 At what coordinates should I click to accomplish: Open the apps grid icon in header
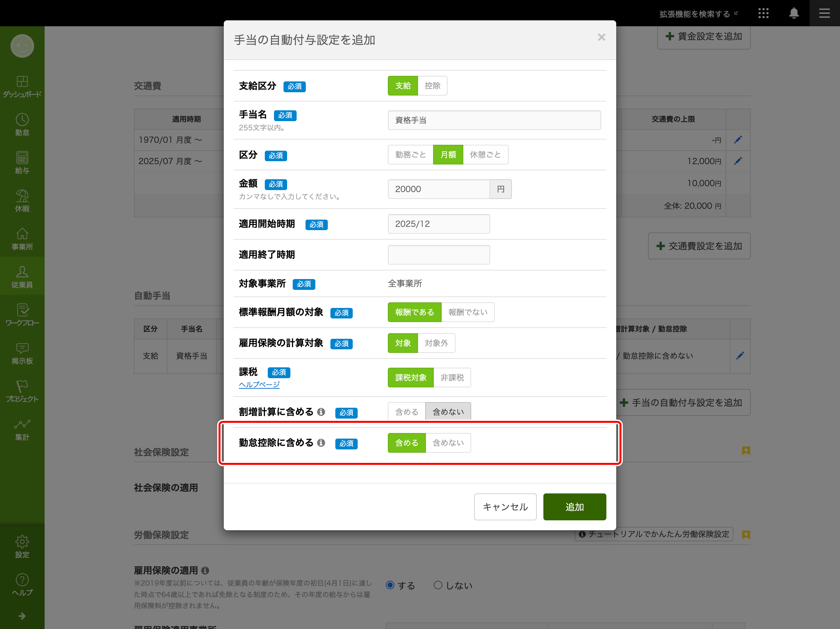tap(763, 13)
